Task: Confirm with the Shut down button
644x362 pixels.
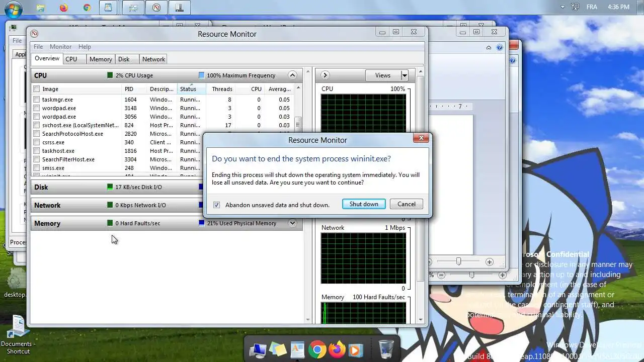Action: point(364,204)
